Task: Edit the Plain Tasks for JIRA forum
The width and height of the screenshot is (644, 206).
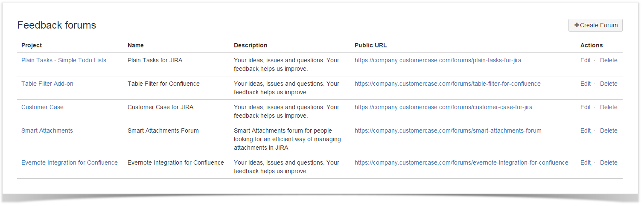Action: click(586, 60)
